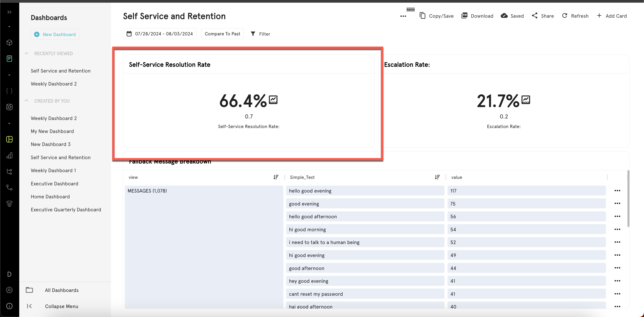Open the Filter options
This screenshot has height=317, width=644.
click(260, 34)
